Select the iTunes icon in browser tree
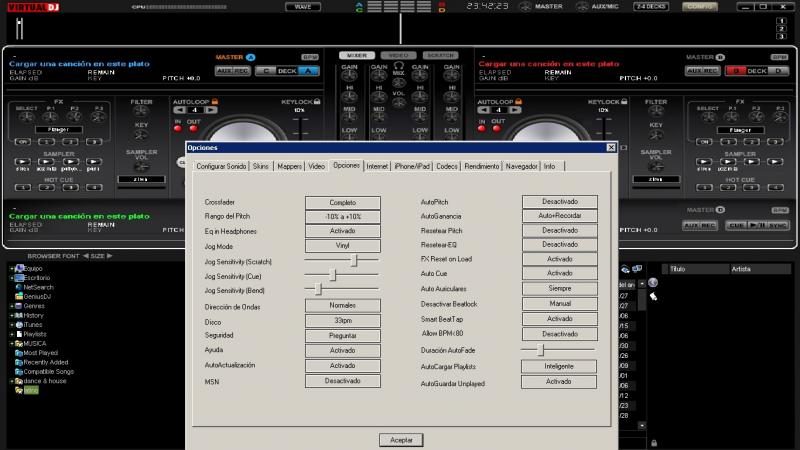 [19, 325]
